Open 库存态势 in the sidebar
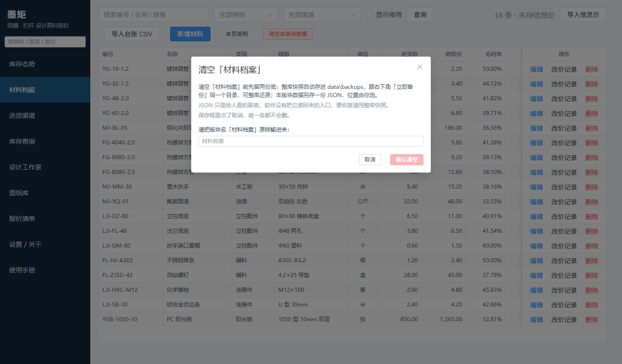The height and width of the screenshot is (364, 622). point(45,64)
